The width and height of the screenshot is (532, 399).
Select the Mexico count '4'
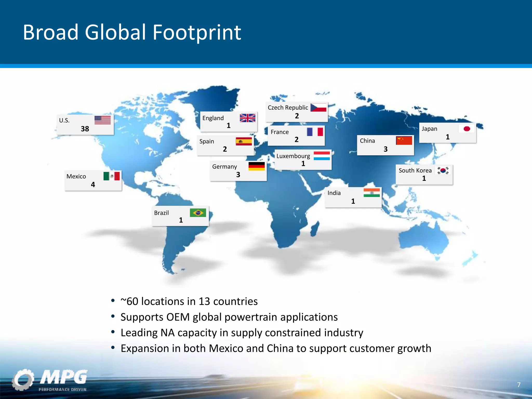93,185
